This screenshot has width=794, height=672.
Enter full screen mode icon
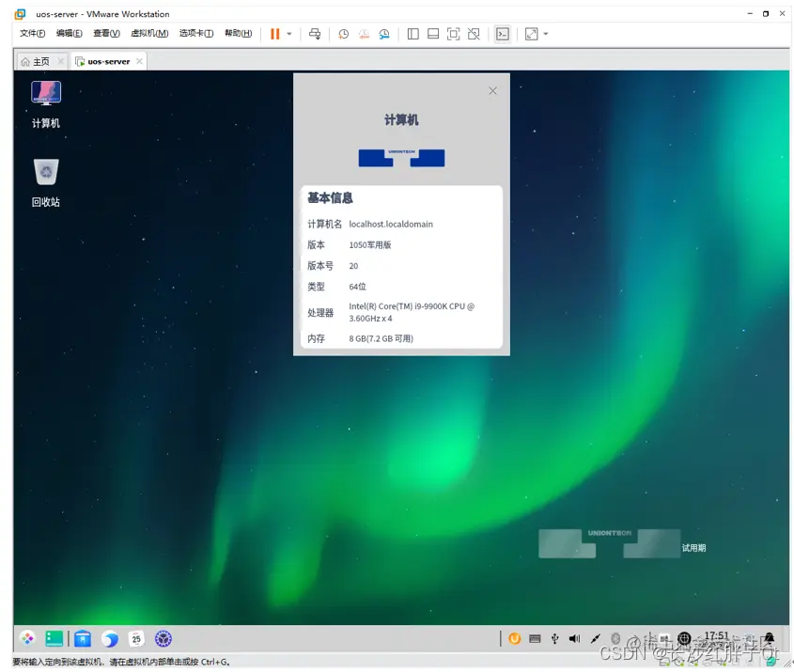click(453, 34)
